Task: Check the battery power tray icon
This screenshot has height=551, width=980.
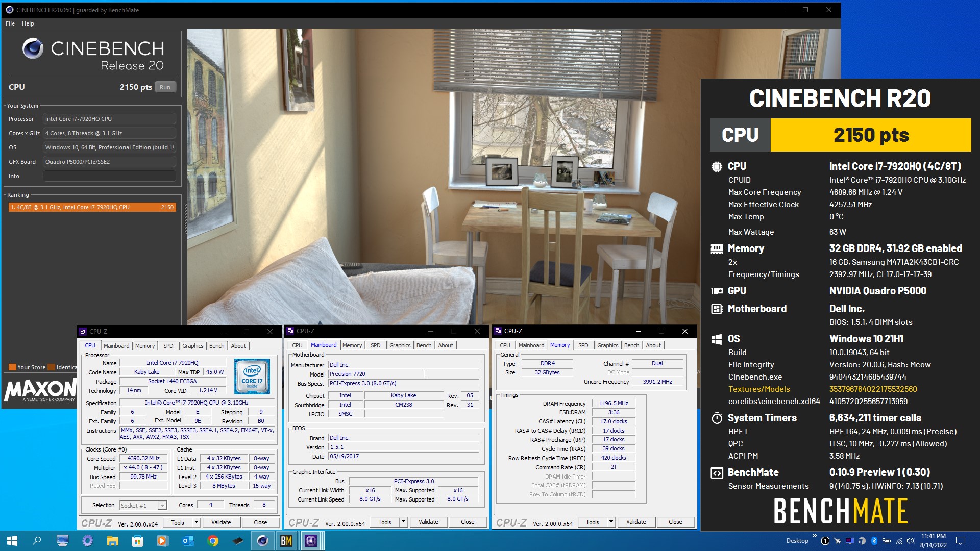Action: [x=887, y=541]
